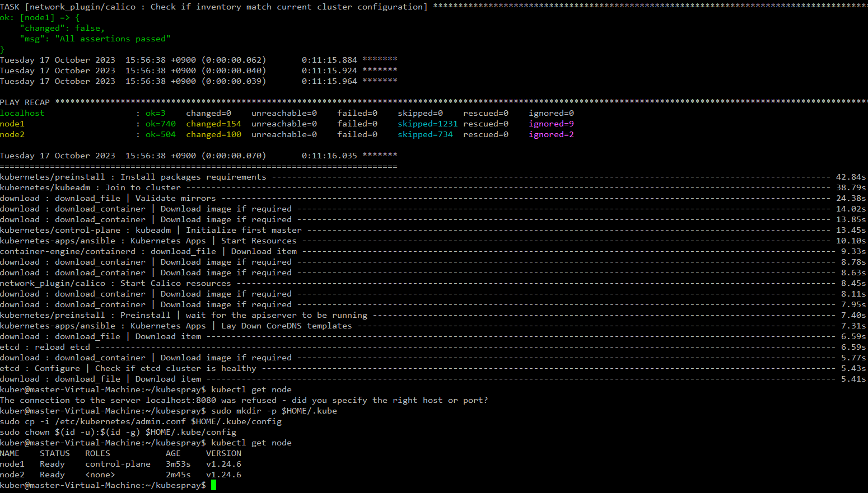This screenshot has width=868, height=493.
Task: Select the 'PLAY RECAP' heading text
Action: point(25,102)
